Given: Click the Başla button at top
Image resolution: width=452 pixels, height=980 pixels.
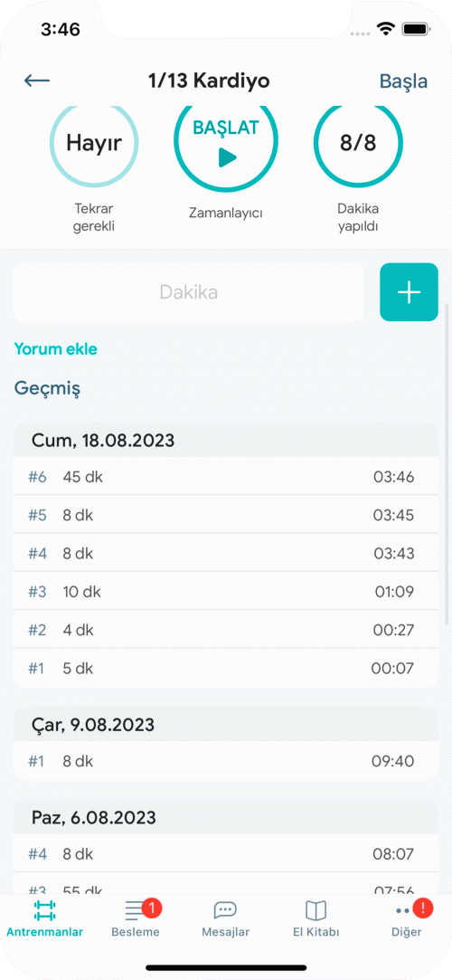Looking at the screenshot, I should click(404, 81).
